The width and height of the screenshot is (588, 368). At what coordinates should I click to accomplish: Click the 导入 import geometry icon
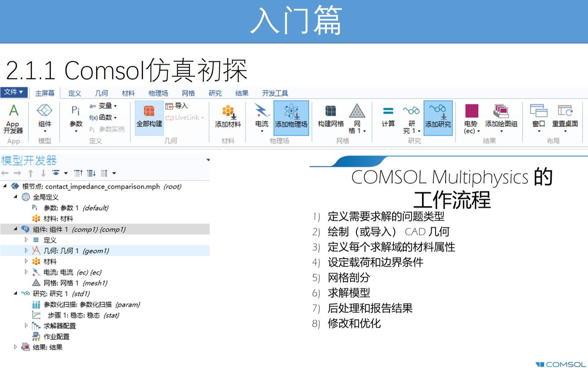point(177,106)
